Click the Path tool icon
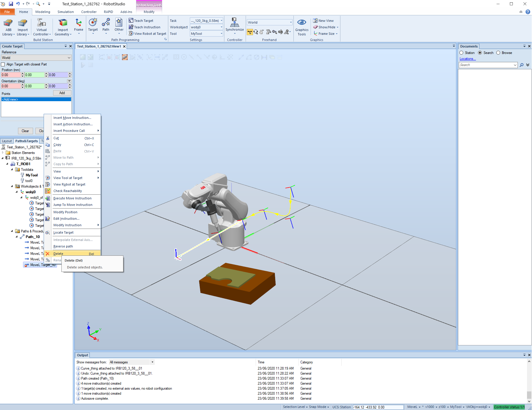This screenshot has height=410, width=532. pos(106,23)
